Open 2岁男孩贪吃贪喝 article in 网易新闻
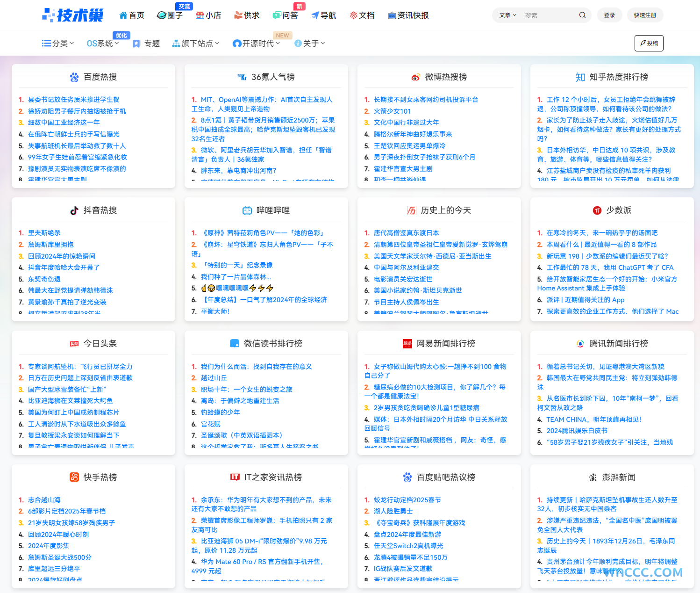 [x=426, y=408]
